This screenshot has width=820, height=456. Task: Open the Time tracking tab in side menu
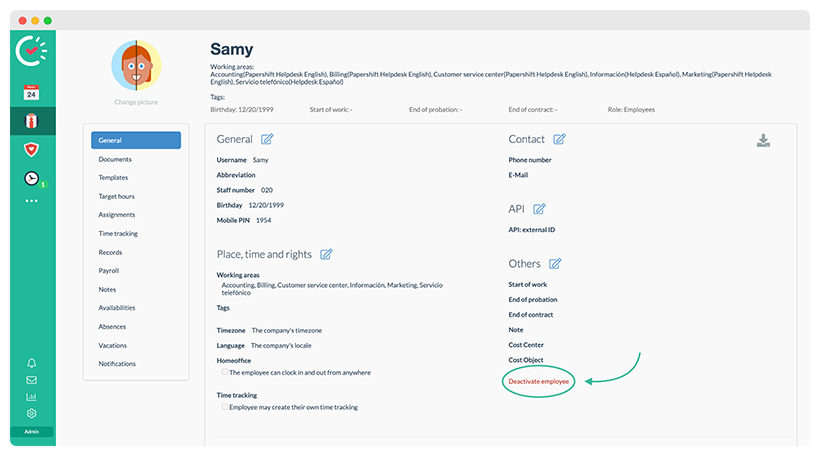[x=118, y=233]
